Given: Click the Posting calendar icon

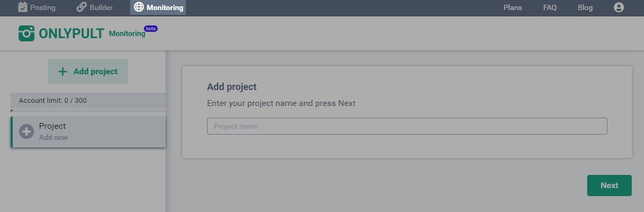Looking at the screenshot, I should [x=22, y=7].
